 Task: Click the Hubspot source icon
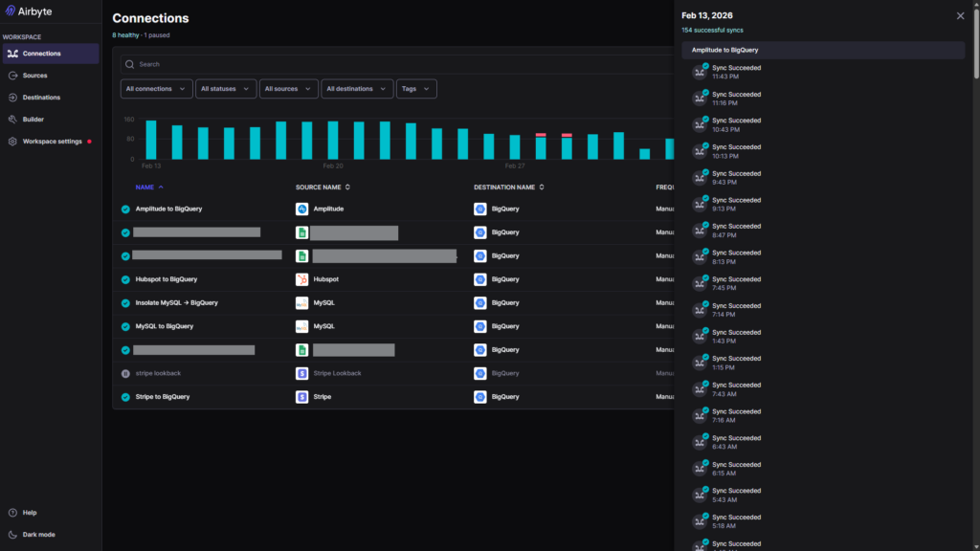click(x=301, y=279)
